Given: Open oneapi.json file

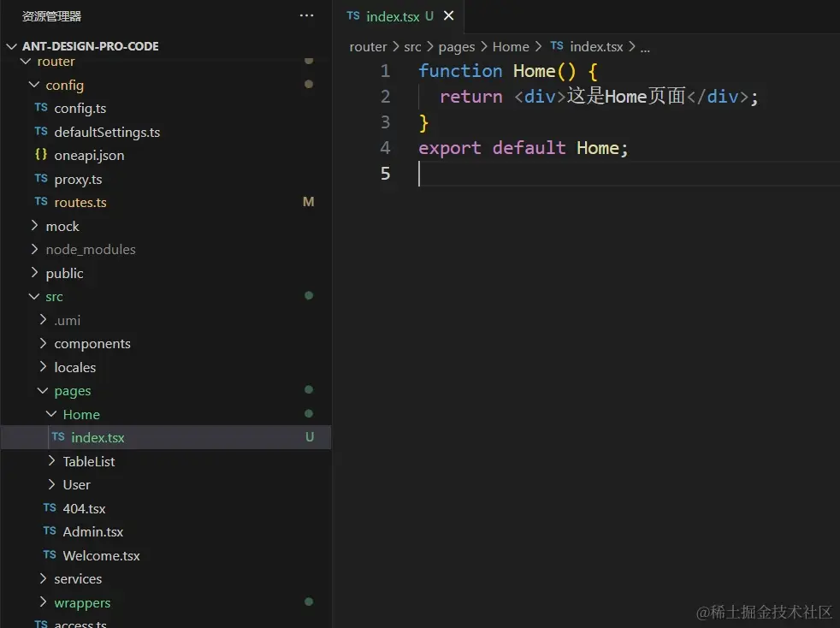Looking at the screenshot, I should [89, 156].
